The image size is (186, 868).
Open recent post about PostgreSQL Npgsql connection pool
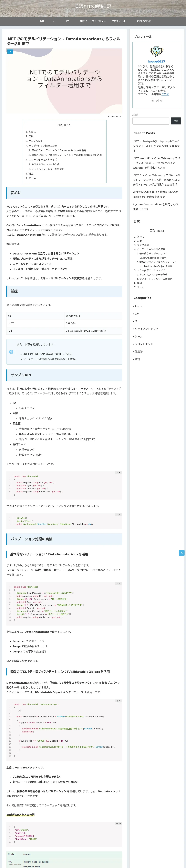click(156, 146)
